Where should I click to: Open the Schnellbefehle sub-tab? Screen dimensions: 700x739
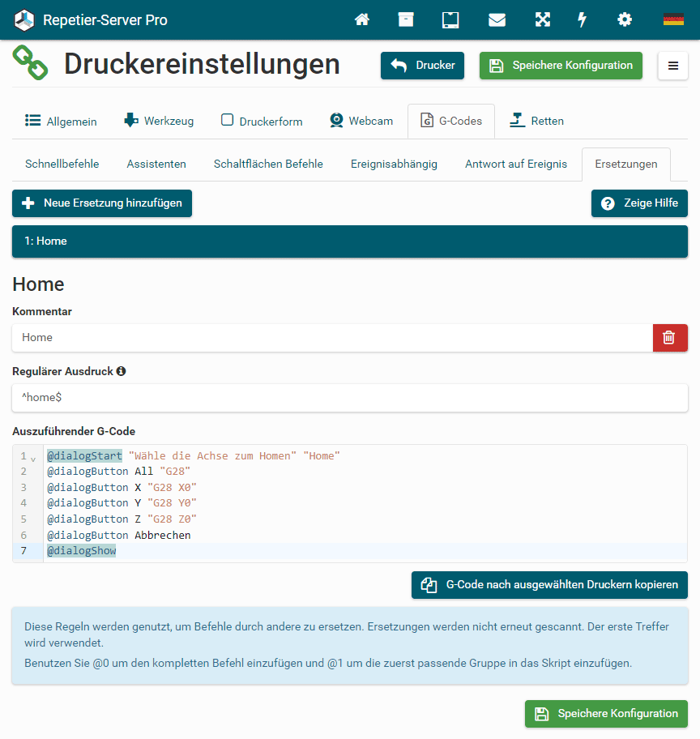(62, 164)
